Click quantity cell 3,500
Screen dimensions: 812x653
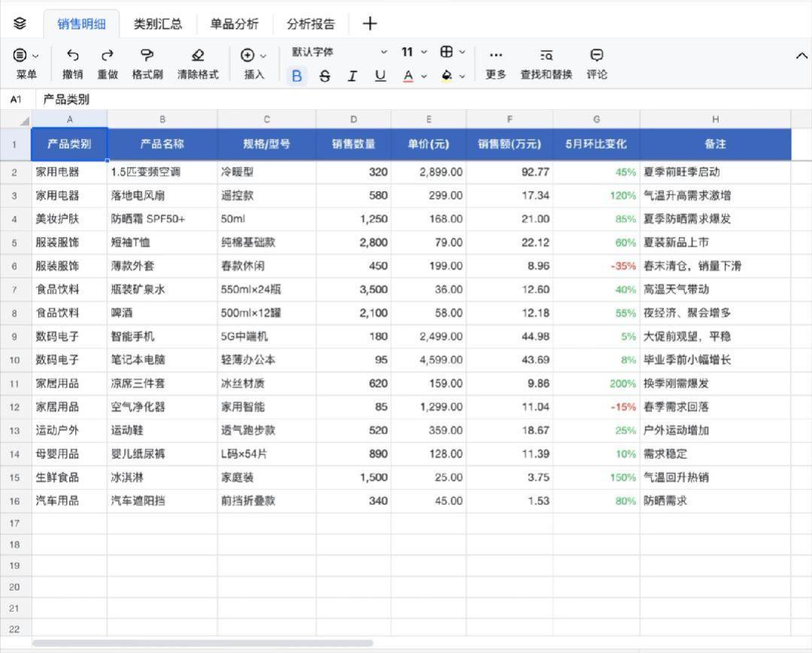point(353,289)
